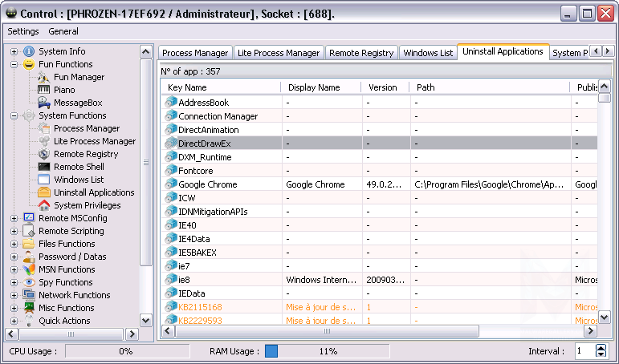Collapse the Fun Functions tree node

14,64
